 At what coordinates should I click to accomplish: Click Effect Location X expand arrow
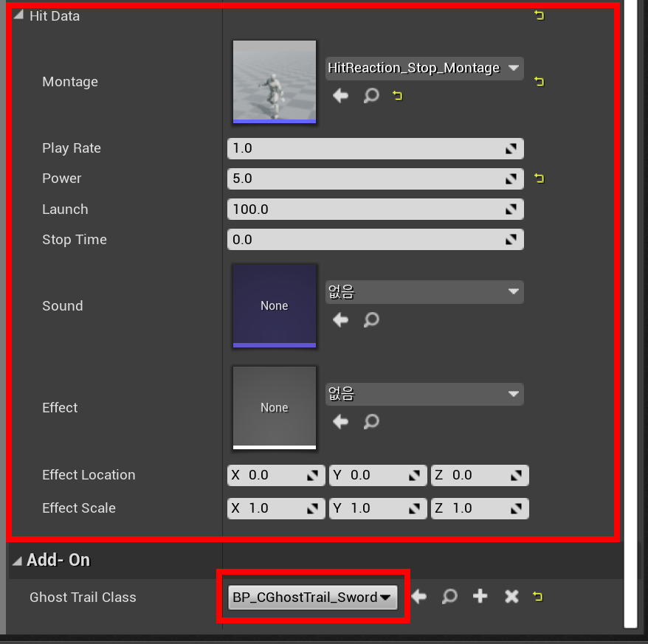313,476
